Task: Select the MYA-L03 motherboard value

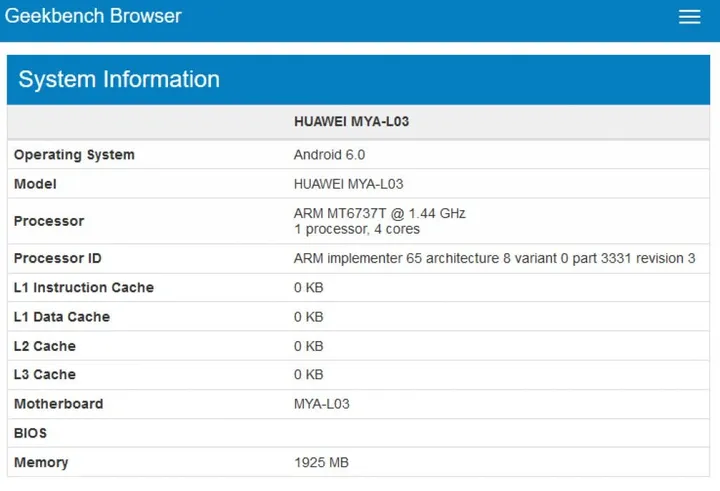Action: 321,404
